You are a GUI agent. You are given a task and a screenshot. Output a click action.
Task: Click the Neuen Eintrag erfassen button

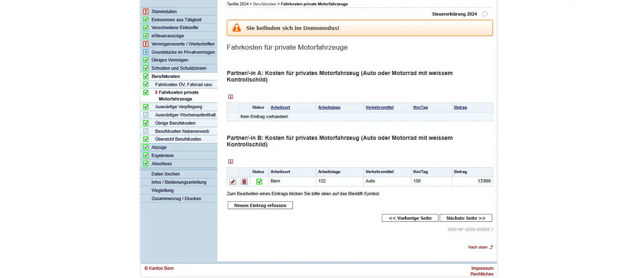[260, 205]
